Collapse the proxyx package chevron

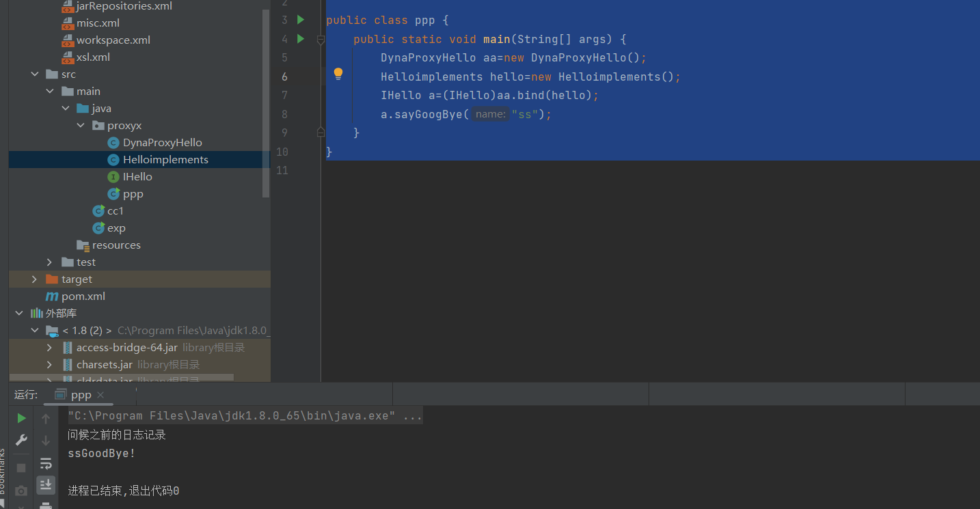(81, 126)
